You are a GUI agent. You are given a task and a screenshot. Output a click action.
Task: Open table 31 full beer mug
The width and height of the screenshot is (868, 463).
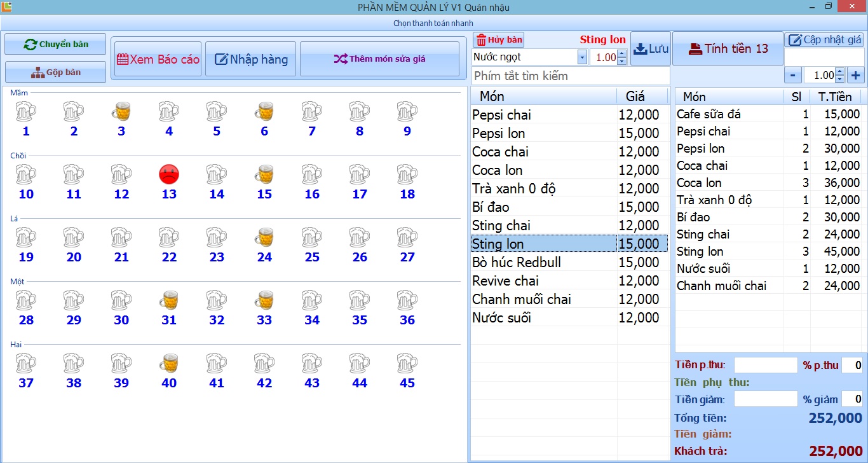(x=169, y=300)
